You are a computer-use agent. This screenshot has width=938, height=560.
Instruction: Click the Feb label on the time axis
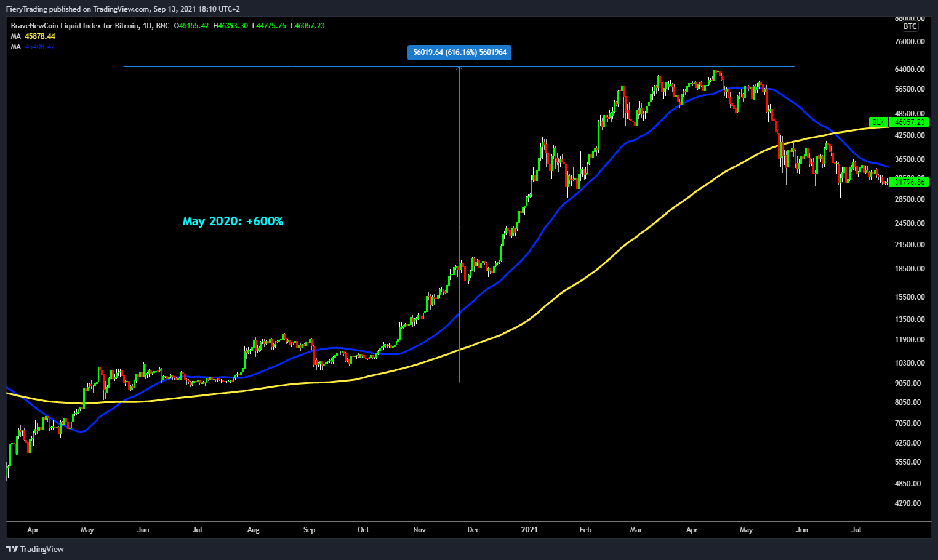585,530
